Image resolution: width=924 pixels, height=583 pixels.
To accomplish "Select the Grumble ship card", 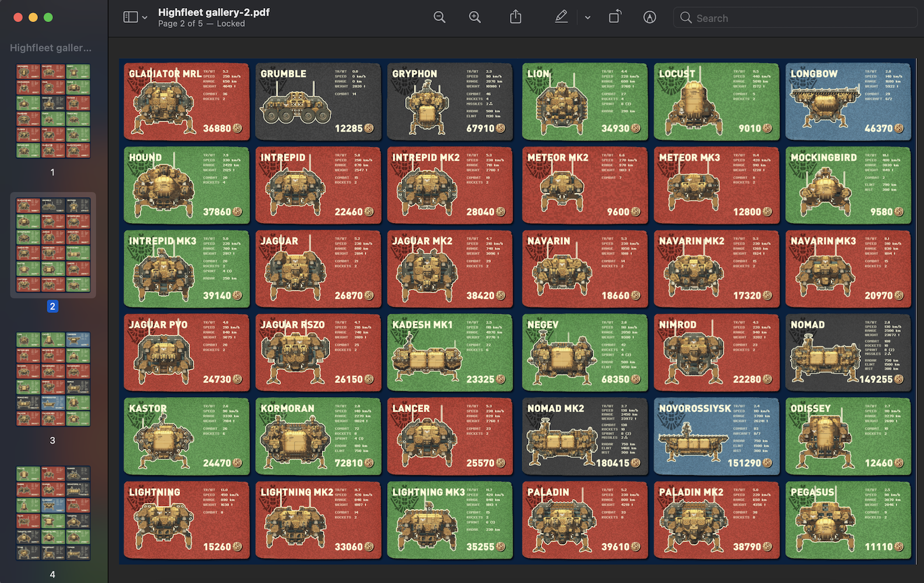I will coord(318,101).
